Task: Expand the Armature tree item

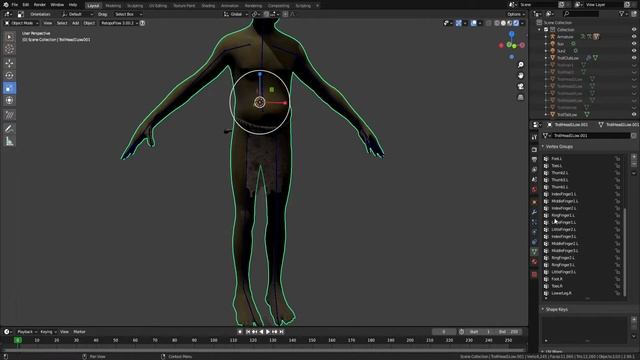Action: pos(546,37)
